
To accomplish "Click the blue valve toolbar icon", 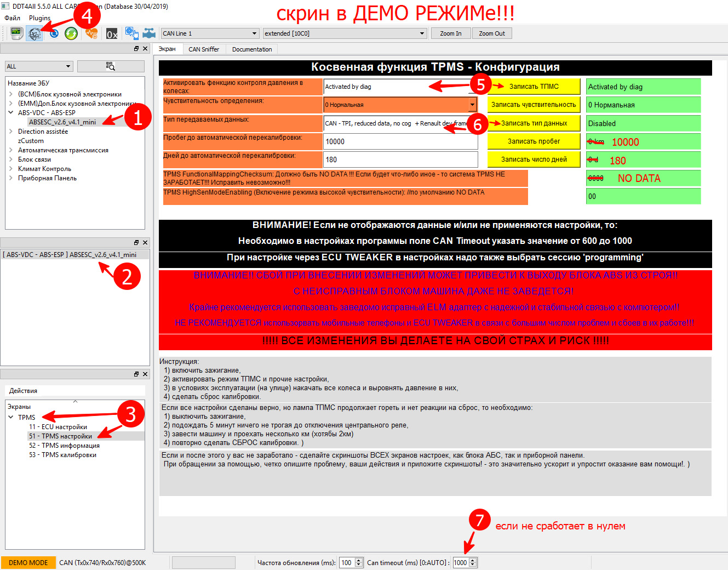I will pyautogui.click(x=149, y=33).
